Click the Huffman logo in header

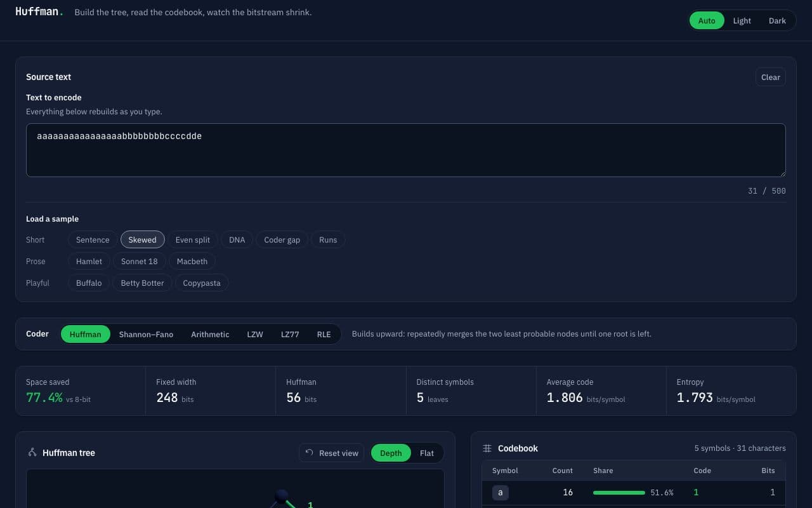(39, 11)
